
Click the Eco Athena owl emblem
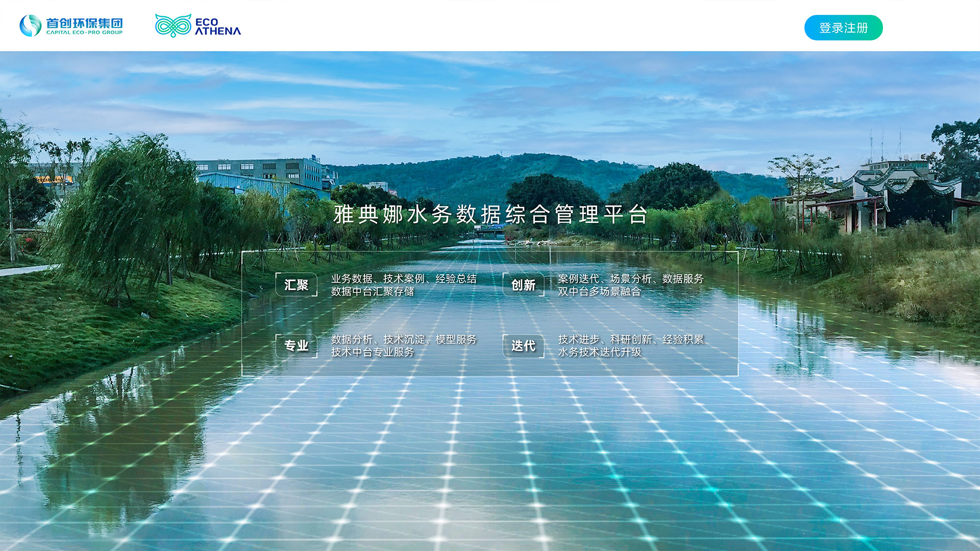pos(173,26)
